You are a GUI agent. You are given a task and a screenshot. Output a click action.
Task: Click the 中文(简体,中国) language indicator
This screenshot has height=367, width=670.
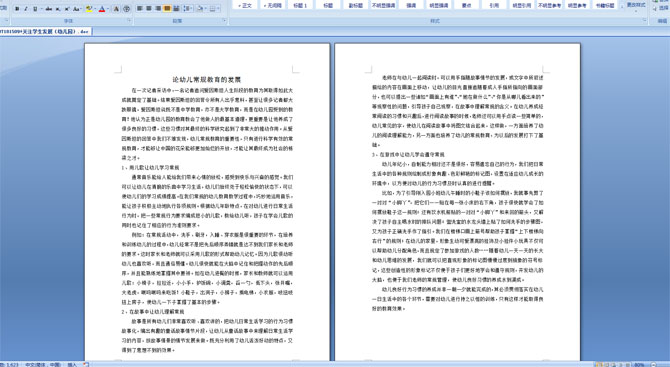point(43,364)
